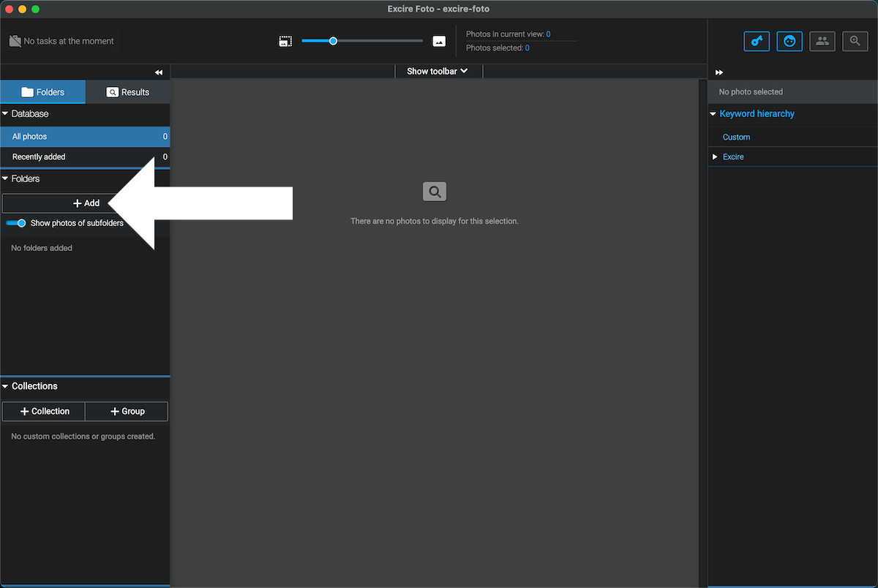Click the Add folder button
The image size is (878, 588).
click(x=86, y=203)
